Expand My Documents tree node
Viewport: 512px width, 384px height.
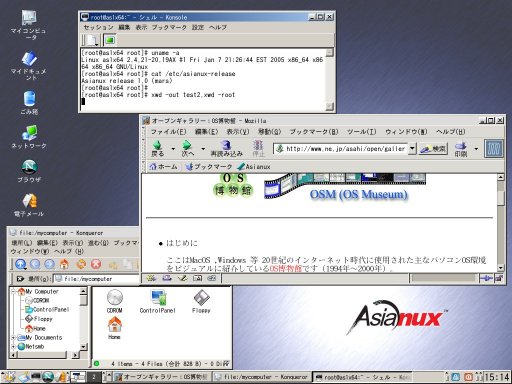[13, 338]
